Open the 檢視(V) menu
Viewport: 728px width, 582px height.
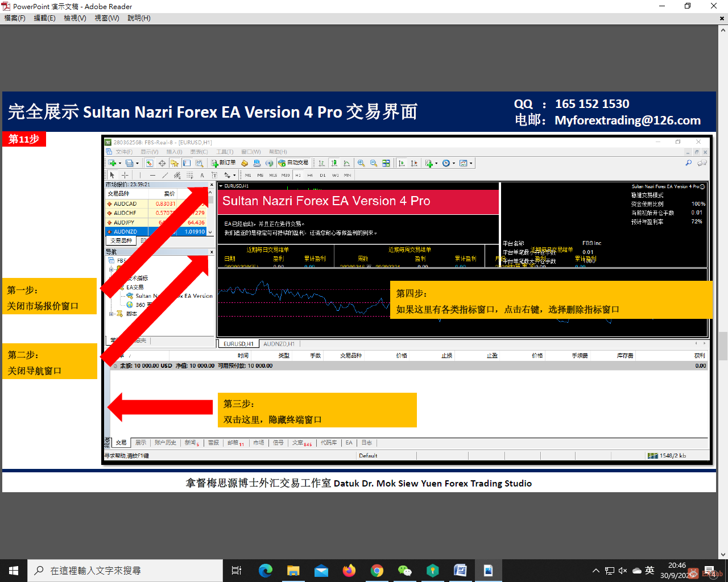tap(75, 18)
